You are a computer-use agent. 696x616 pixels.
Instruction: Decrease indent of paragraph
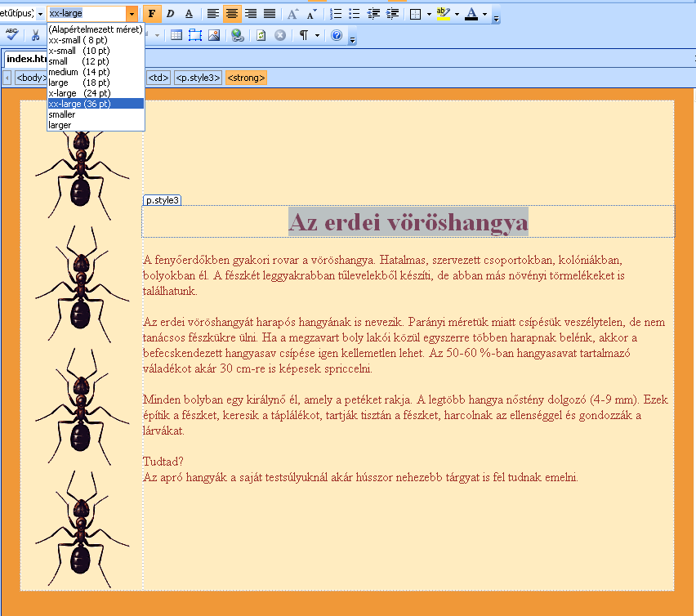pyautogui.click(x=373, y=14)
